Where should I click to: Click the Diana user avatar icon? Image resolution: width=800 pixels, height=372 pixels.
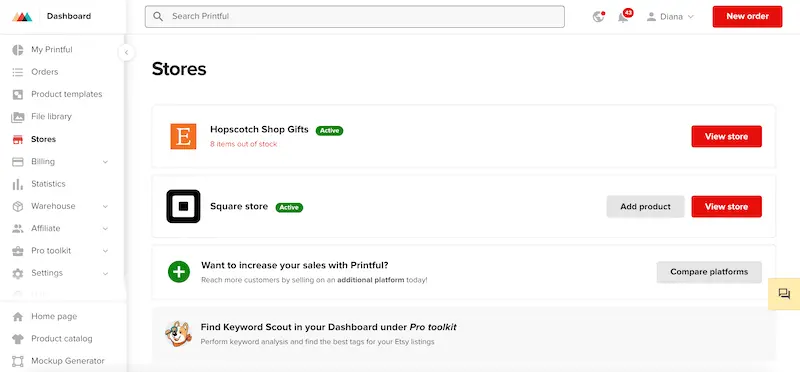click(x=651, y=16)
